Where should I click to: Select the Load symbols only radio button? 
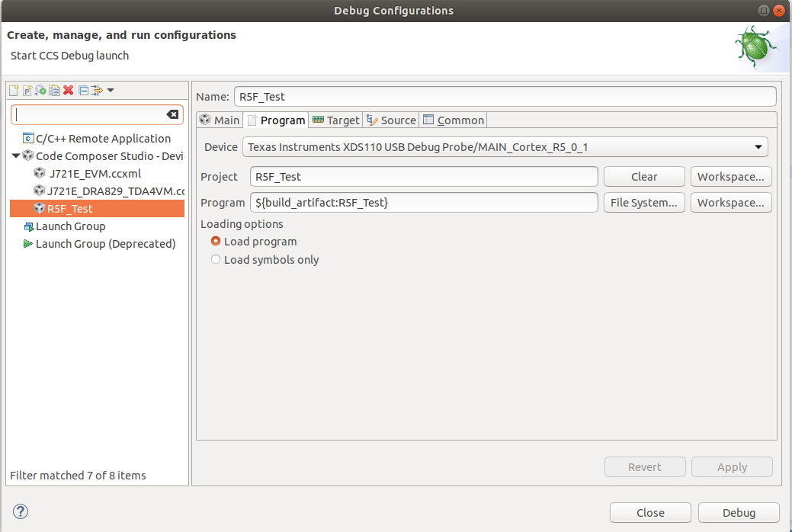tap(216, 260)
